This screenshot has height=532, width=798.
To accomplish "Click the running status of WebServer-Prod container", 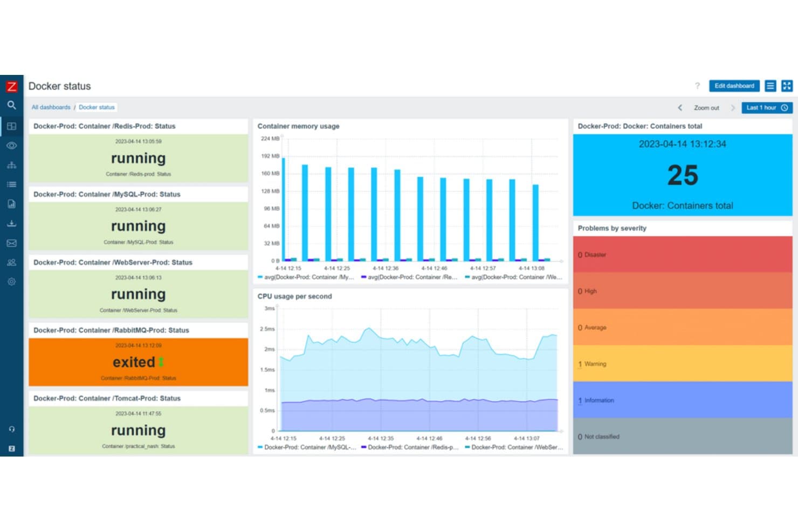I will tap(138, 294).
